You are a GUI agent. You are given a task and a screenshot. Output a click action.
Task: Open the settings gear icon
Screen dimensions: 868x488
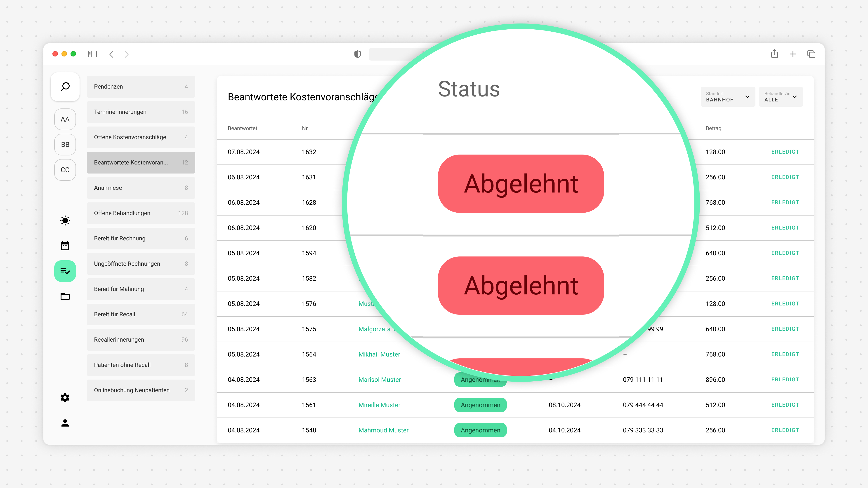pos(65,397)
